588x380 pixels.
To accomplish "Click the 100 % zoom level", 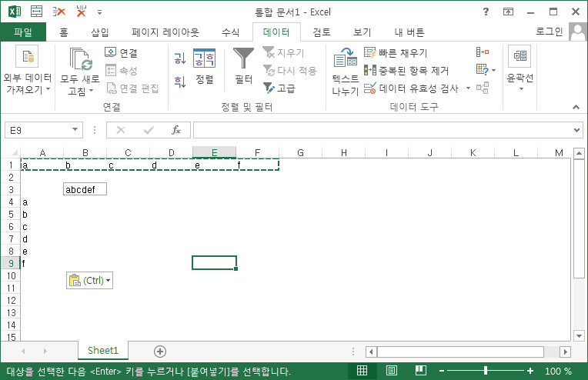I will pyautogui.click(x=558, y=371).
